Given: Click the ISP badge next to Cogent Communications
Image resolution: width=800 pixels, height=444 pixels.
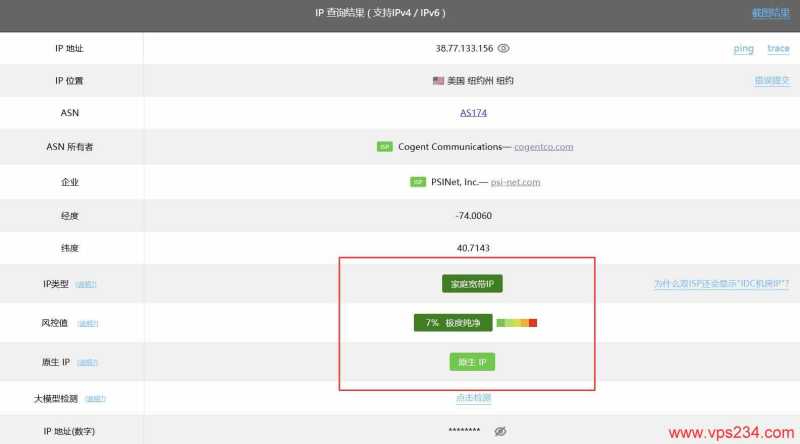Looking at the screenshot, I should pos(384,147).
